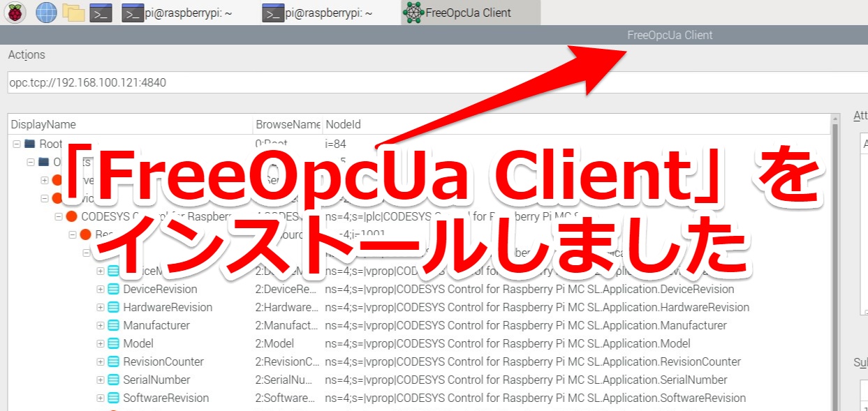Launch the web browser from the taskbar
The width and height of the screenshot is (868, 411).
click(x=46, y=13)
